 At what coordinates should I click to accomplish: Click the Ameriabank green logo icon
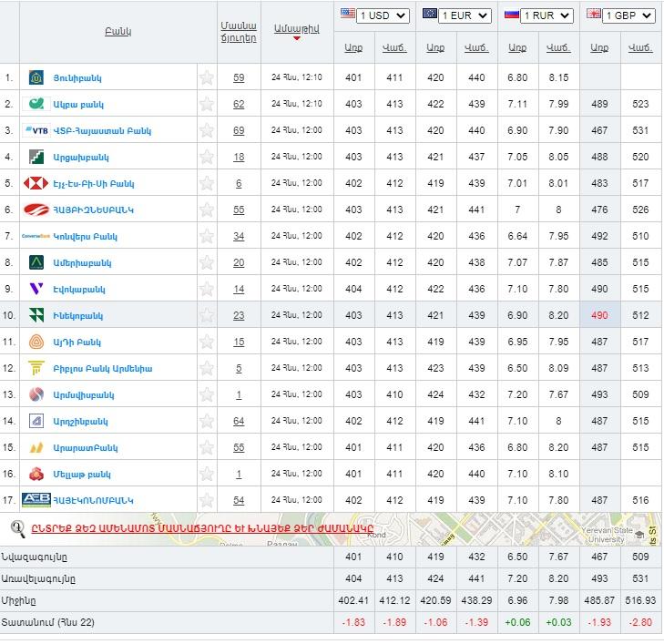point(36,263)
